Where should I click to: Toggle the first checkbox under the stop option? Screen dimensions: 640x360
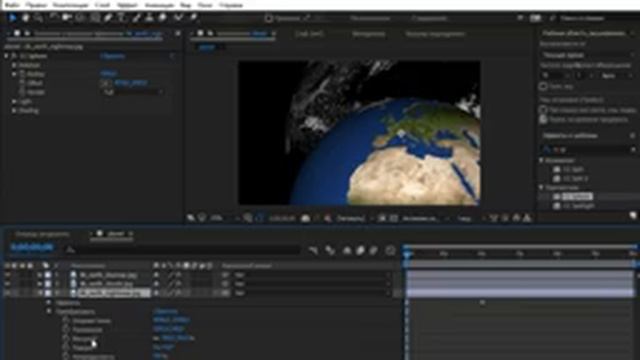point(543,110)
